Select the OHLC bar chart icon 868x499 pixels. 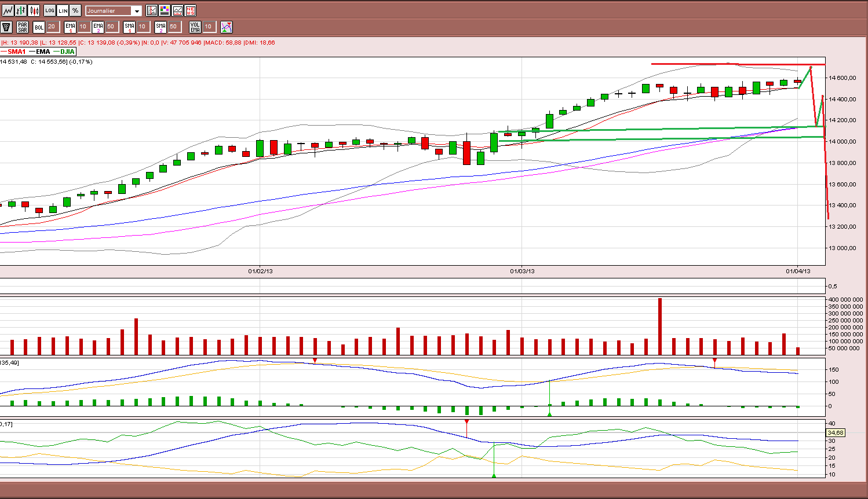click(21, 10)
